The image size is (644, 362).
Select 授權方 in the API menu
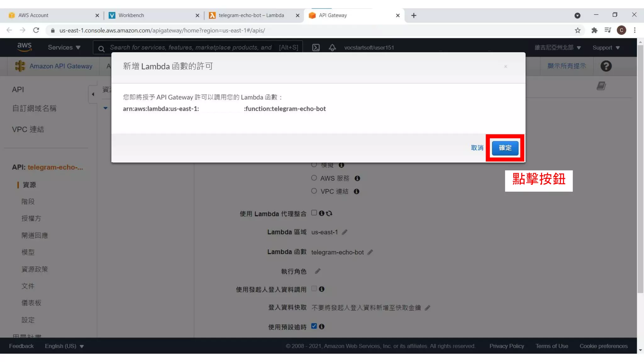click(x=31, y=218)
